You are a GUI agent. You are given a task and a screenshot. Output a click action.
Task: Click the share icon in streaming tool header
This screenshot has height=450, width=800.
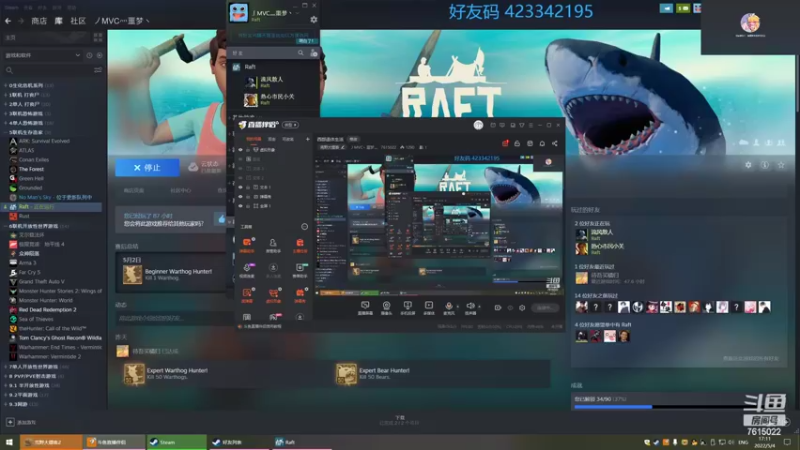click(555, 143)
